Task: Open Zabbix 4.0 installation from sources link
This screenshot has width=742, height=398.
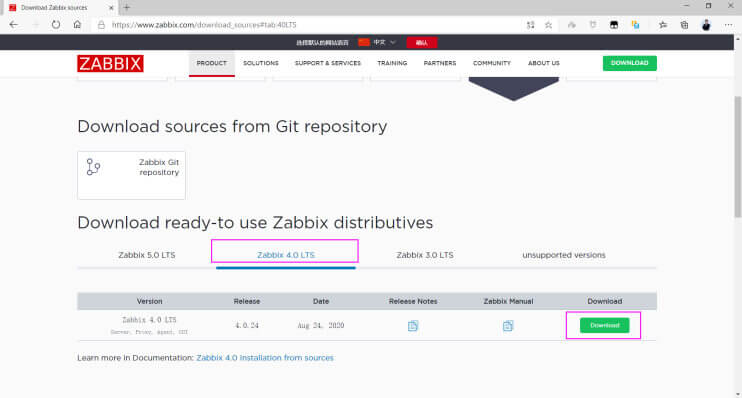Action: point(265,358)
